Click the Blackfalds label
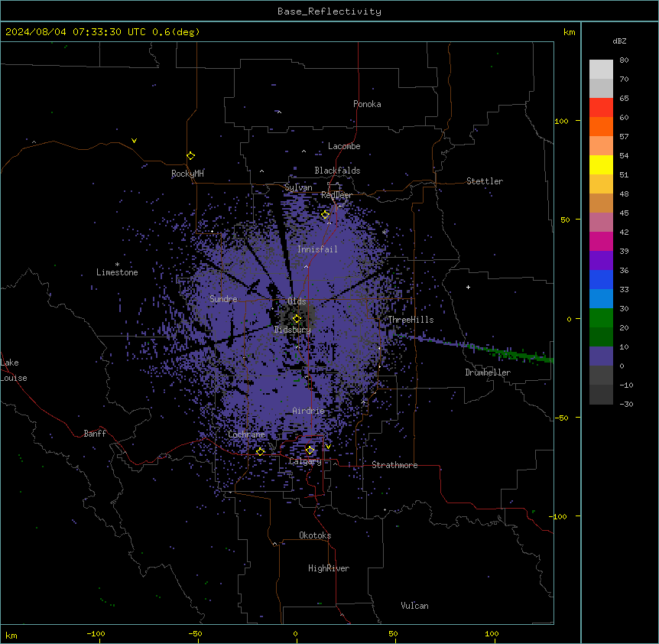The height and width of the screenshot is (644, 659). (337, 171)
